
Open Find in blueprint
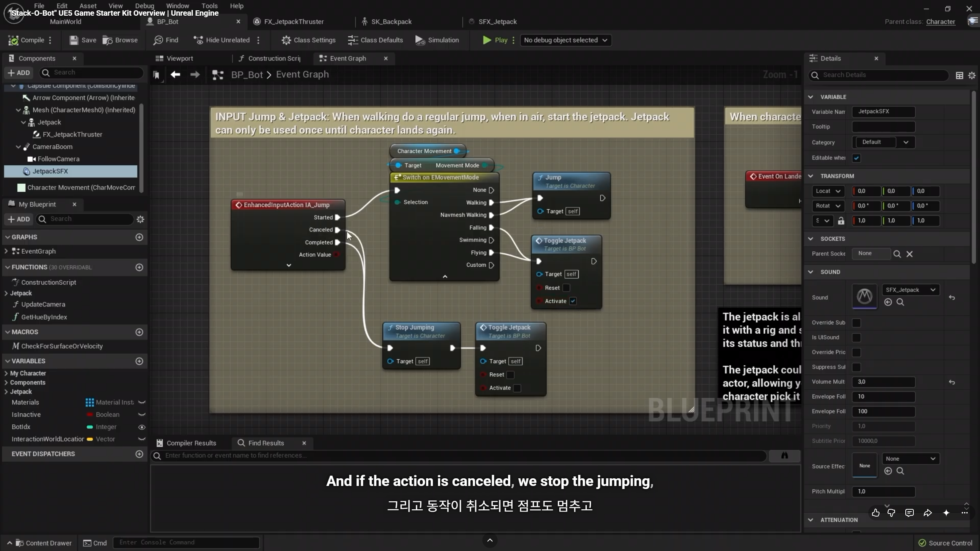166,40
